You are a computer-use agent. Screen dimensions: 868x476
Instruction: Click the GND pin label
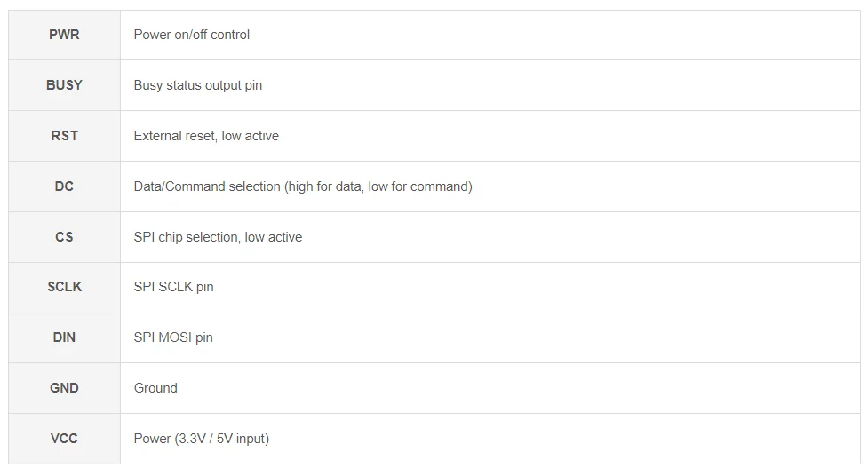[64, 388]
